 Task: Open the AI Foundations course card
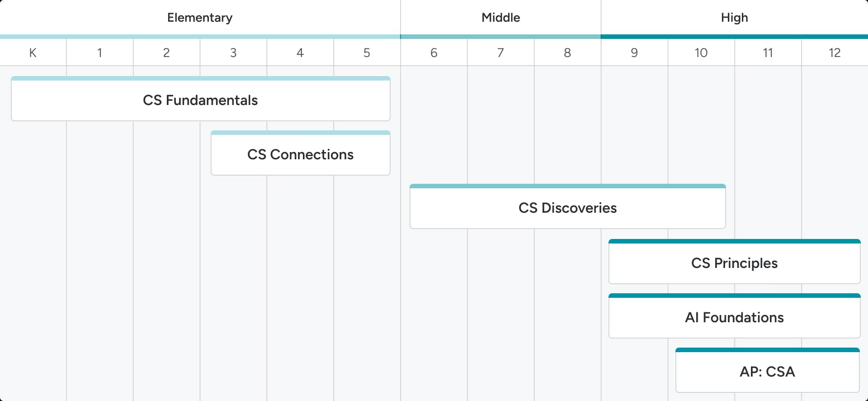pos(734,317)
